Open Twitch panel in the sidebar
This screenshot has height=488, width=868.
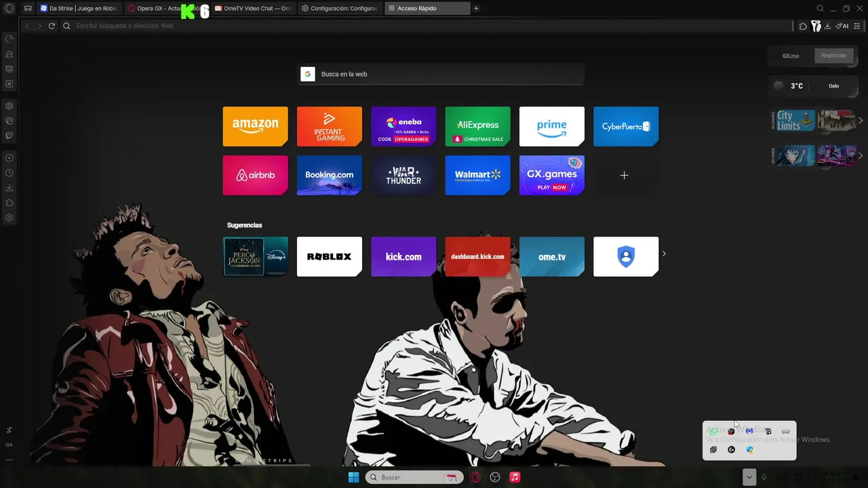click(9, 136)
